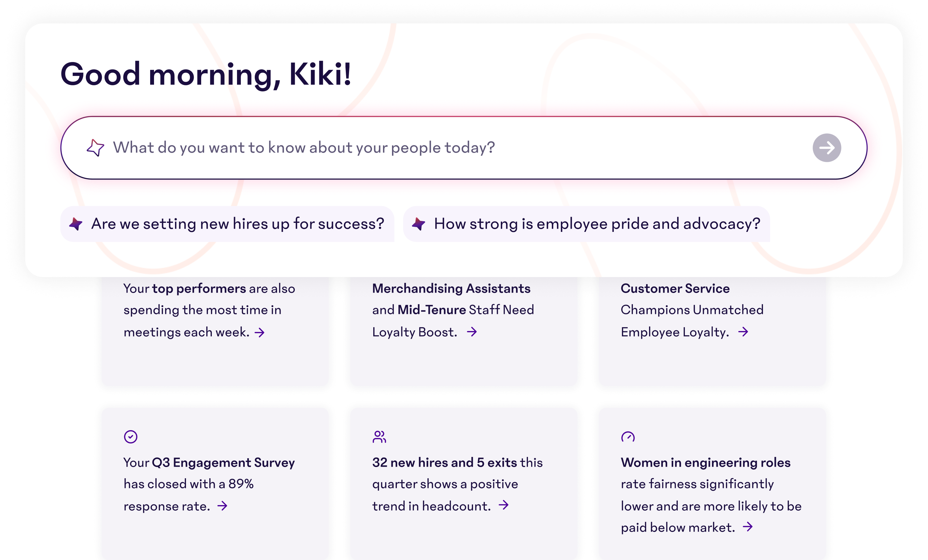Click the star icon beside employee pride suggestion
Image resolution: width=928 pixels, height=560 pixels.
click(x=418, y=224)
